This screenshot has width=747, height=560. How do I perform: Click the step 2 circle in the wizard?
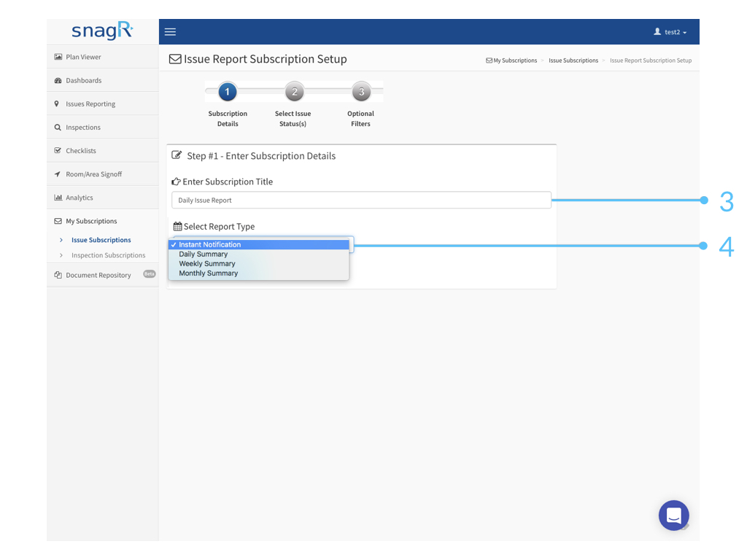[x=295, y=91]
